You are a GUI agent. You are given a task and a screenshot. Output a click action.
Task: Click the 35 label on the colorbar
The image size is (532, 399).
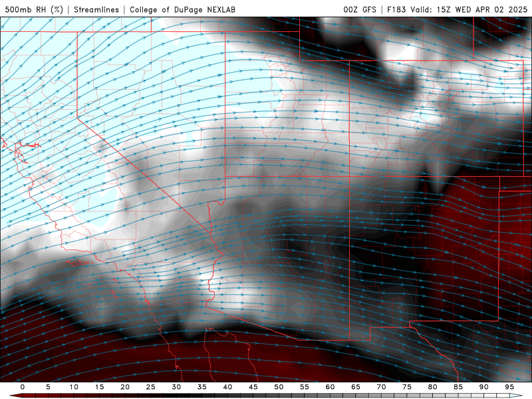click(x=202, y=387)
